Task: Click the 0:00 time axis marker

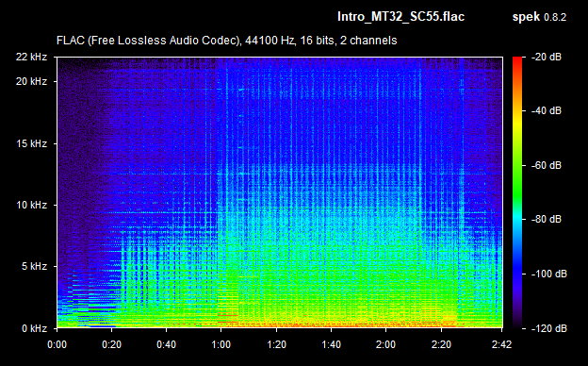Action: point(57,344)
